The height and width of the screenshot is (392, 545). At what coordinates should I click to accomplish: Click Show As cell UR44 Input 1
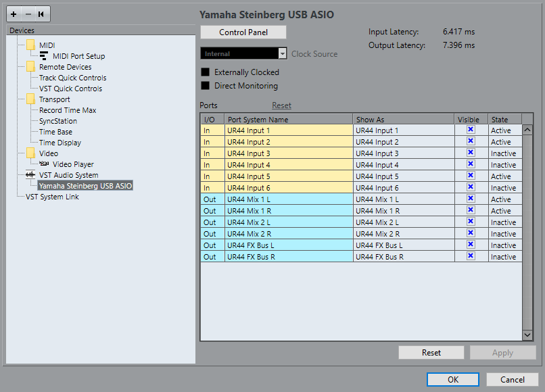(404, 130)
